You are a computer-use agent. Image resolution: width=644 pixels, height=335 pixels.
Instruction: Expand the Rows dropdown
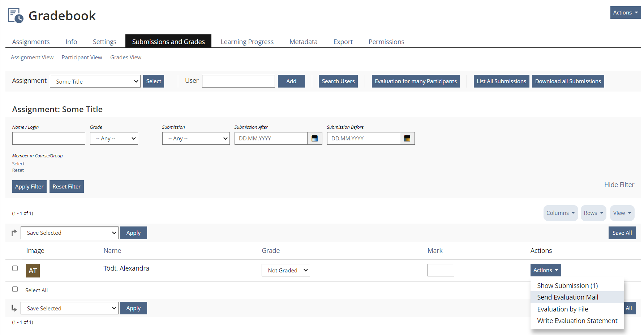click(x=593, y=213)
